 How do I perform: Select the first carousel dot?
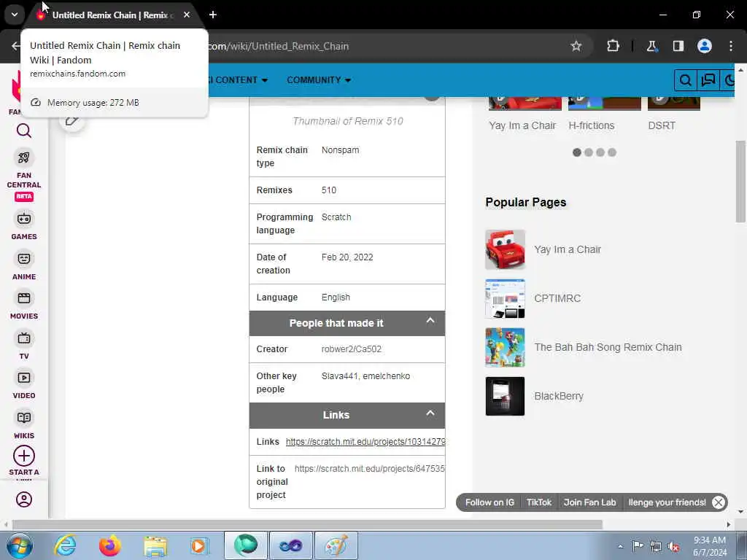click(x=577, y=152)
